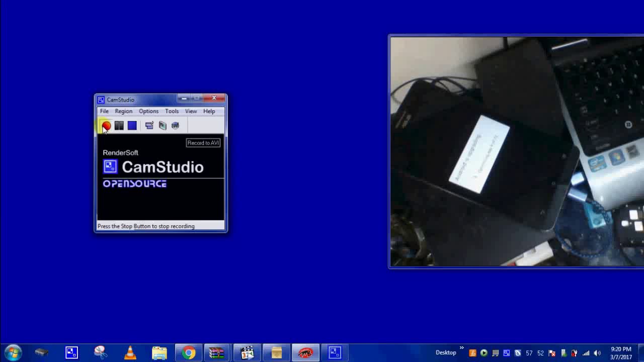Open Action Center flag icon

(552, 353)
